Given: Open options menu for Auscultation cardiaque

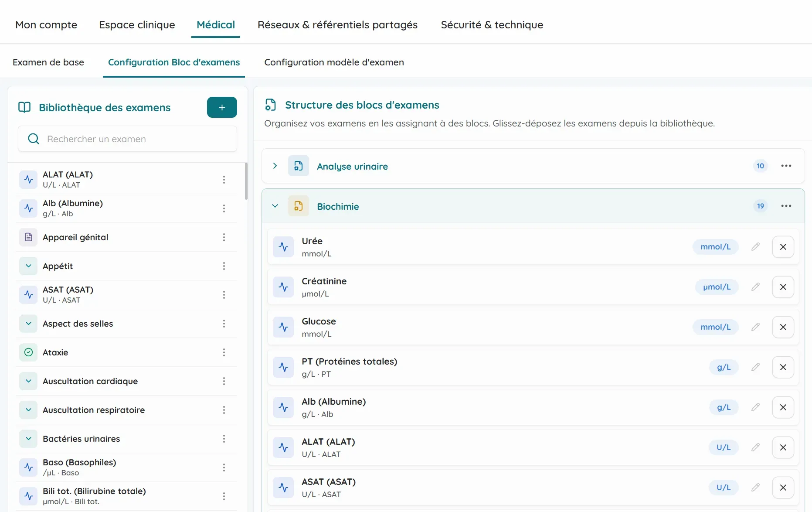Looking at the screenshot, I should coord(224,381).
